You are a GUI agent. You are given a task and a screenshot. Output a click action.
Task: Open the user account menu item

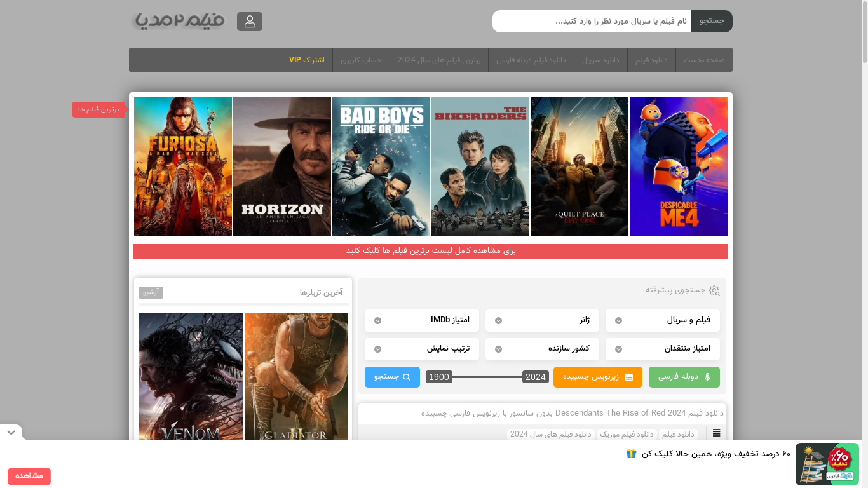point(361,60)
